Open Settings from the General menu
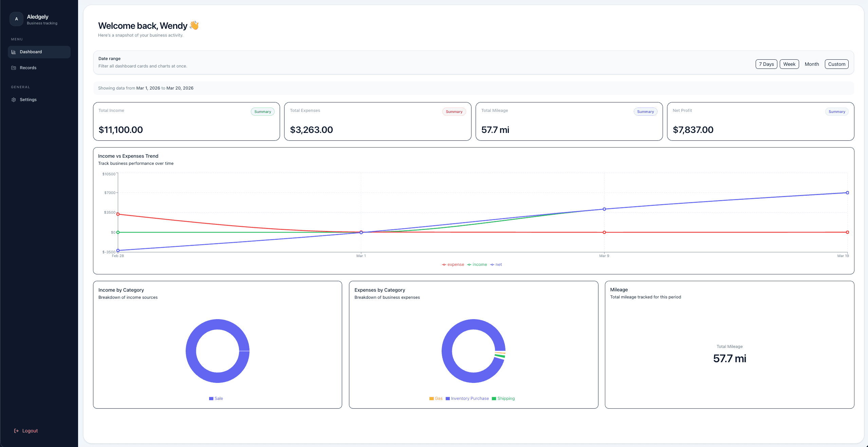This screenshot has width=868, height=447. tap(28, 99)
